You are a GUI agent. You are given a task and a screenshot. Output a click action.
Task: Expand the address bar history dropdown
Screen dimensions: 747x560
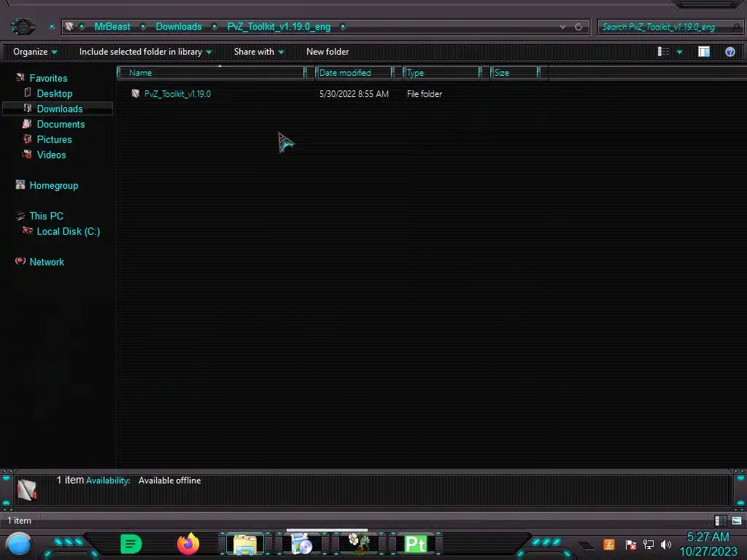coord(563,27)
